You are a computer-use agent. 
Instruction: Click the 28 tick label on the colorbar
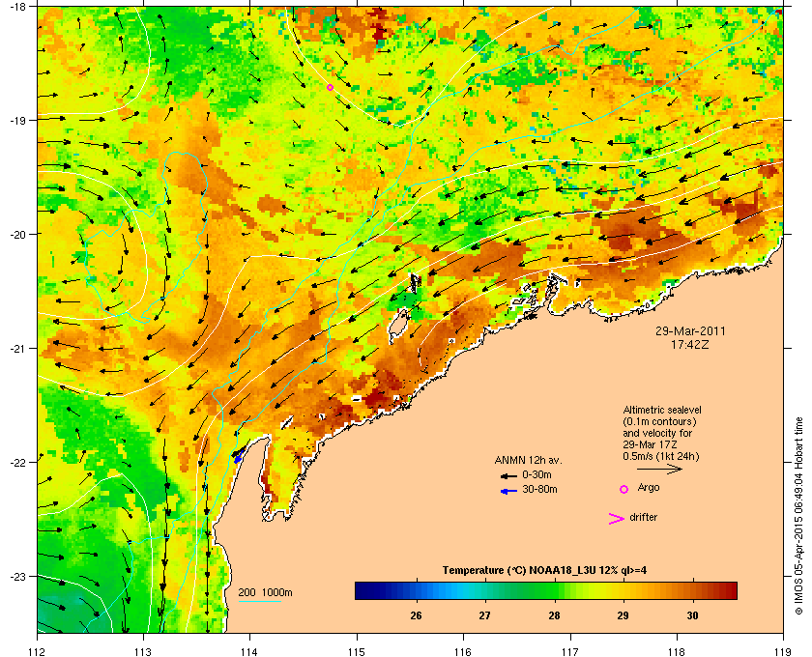[x=554, y=615]
